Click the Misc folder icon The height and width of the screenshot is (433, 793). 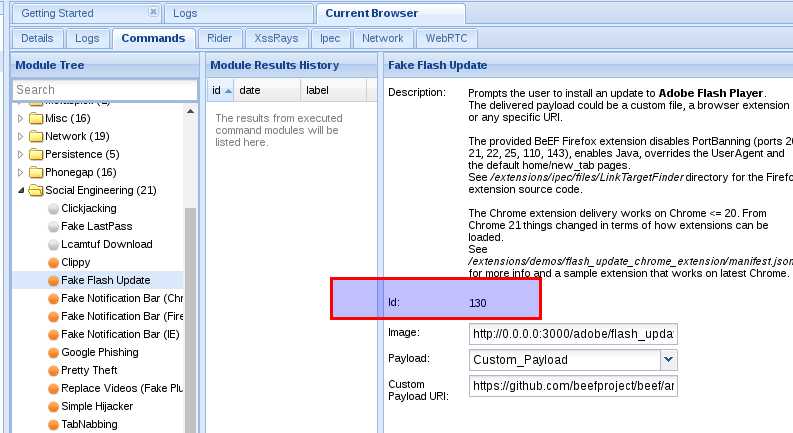click(x=36, y=118)
